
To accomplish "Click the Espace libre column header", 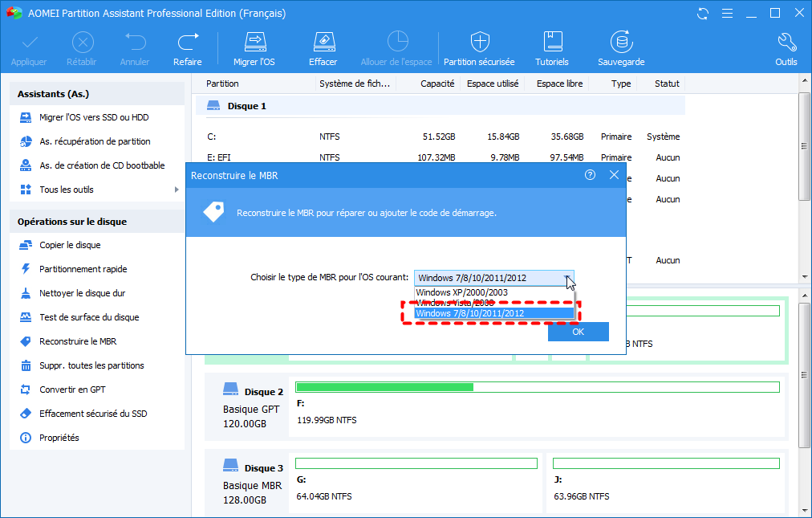I will click(559, 84).
